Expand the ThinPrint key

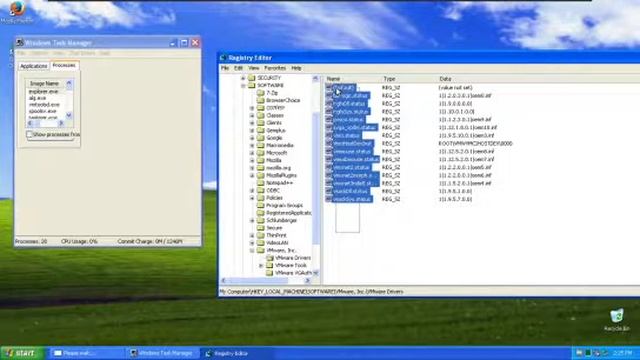252,236
